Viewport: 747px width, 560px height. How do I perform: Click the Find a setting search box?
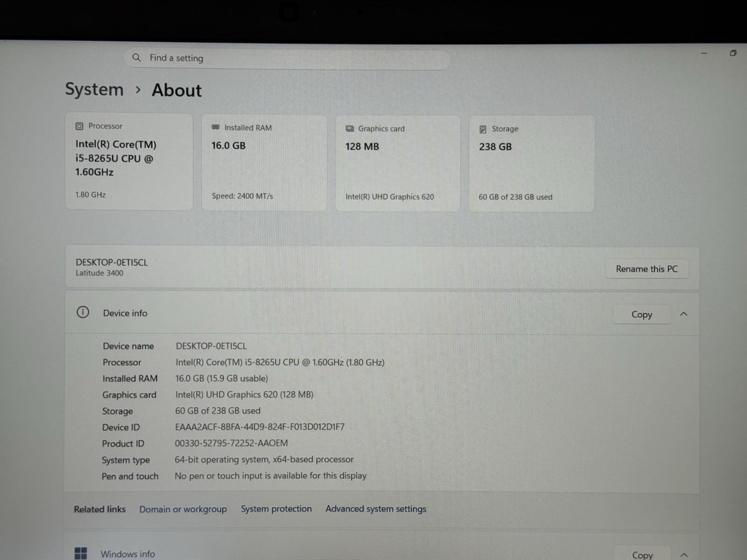(287, 58)
